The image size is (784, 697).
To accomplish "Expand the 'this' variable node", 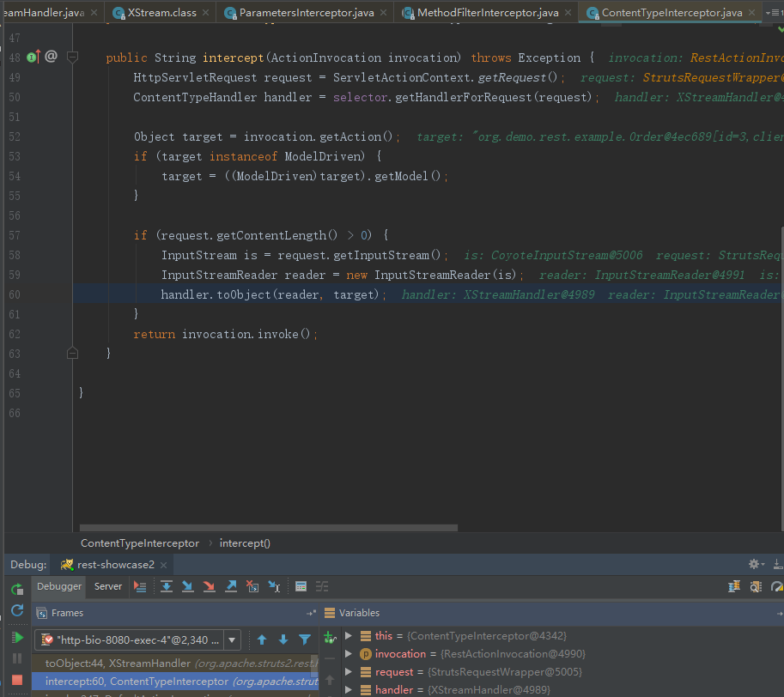I will pyautogui.click(x=348, y=636).
